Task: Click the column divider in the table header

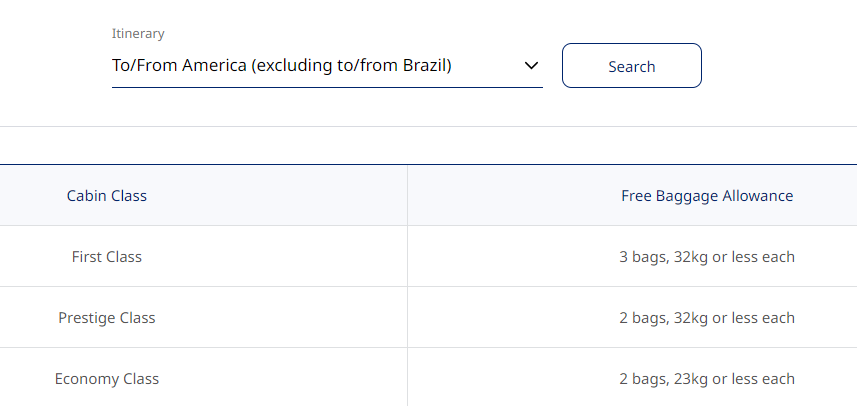Action: [407, 196]
